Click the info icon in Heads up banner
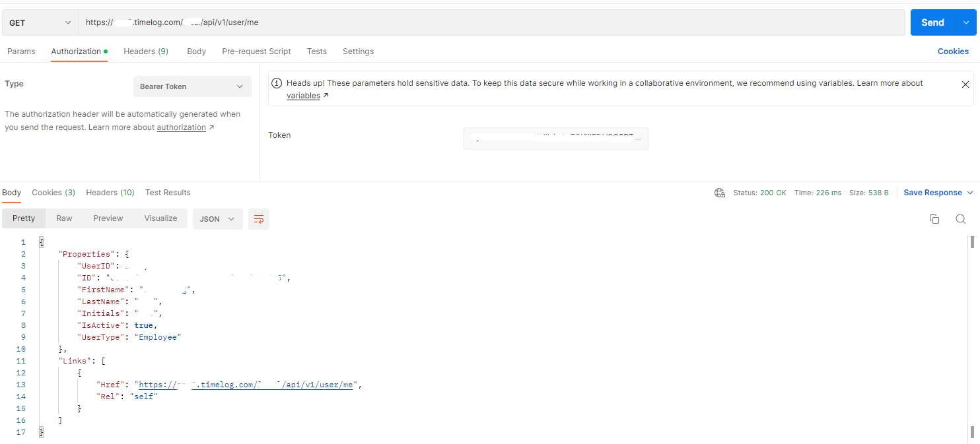Screen dimensions: 980x444 coord(278,84)
